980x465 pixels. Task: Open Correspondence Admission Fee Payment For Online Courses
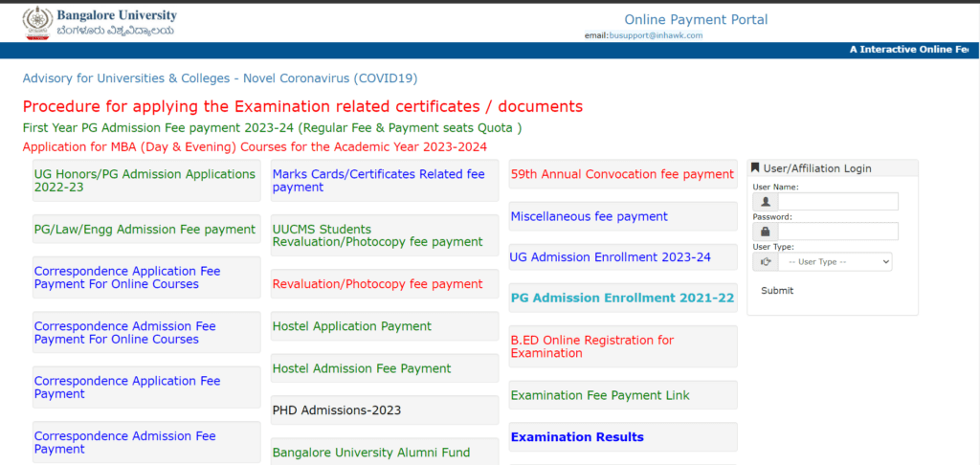pyautogui.click(x=125, y=333)
